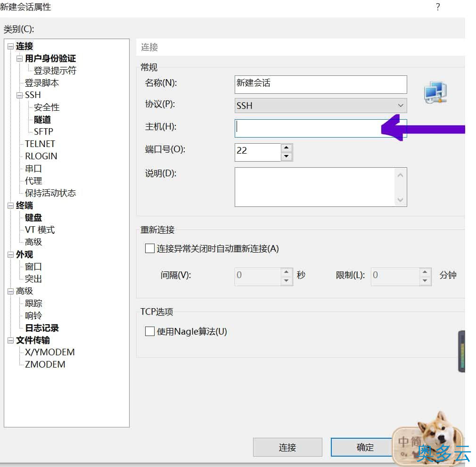Select 代理 in category tree

(x=33, y=181)
